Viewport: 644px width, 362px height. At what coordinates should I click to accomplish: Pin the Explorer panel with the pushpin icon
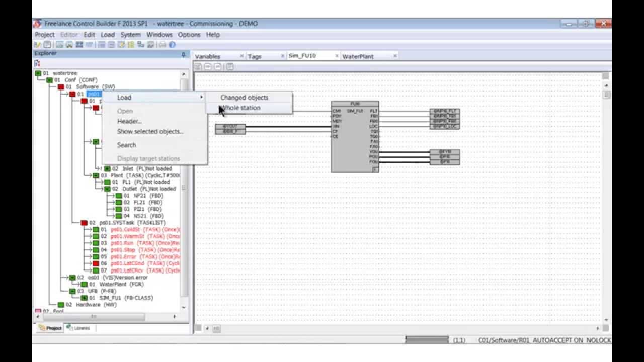(x=184, y=54)
